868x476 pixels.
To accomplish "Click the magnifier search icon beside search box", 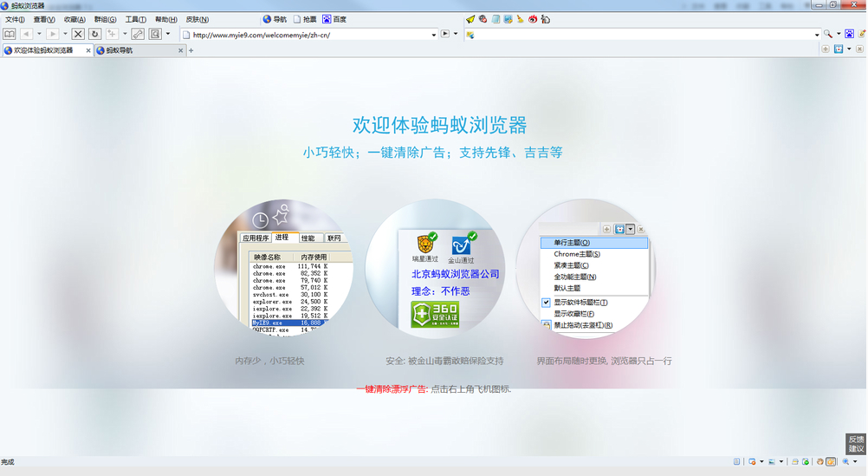I will [x=827, y=35].
